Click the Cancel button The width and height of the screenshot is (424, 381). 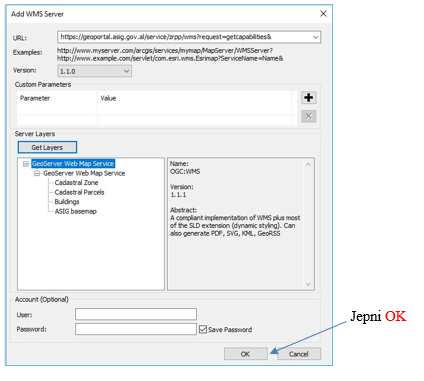[x=299, y=354]
